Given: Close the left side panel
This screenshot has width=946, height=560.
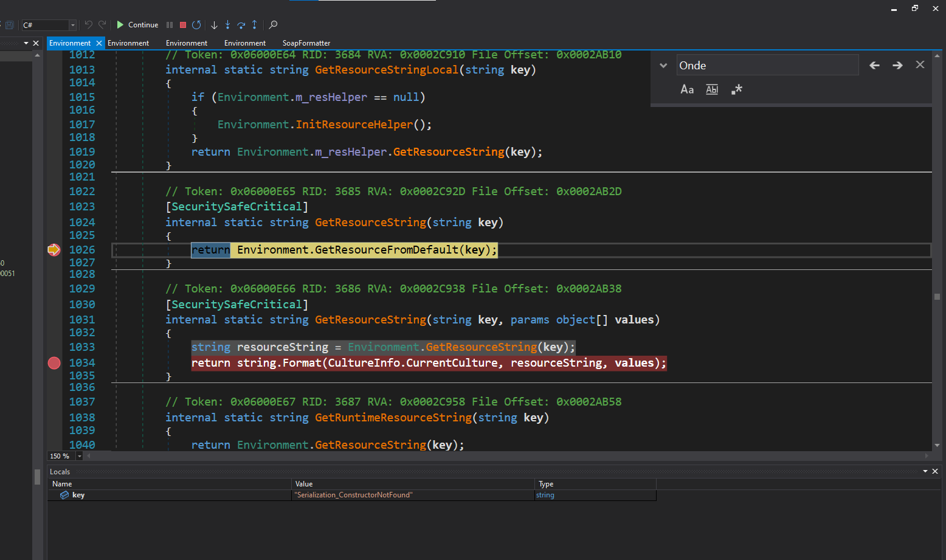Looking at the screenshot, I should click(36, 43).
